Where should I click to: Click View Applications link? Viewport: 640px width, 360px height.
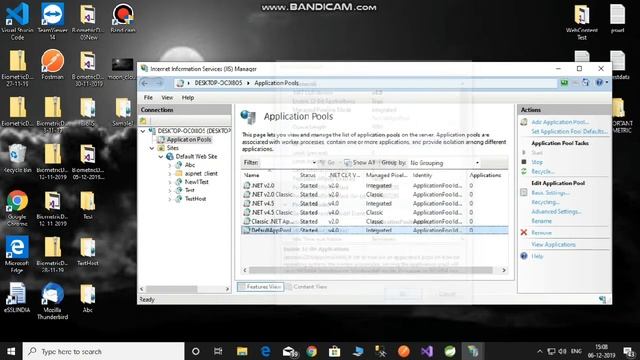click(553, 244)
